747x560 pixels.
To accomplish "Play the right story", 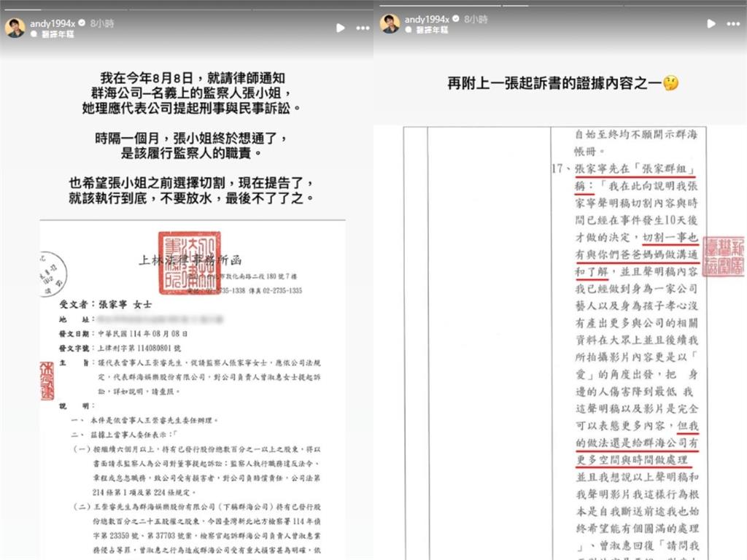I will pyautogui.click(x=711, y=24).
